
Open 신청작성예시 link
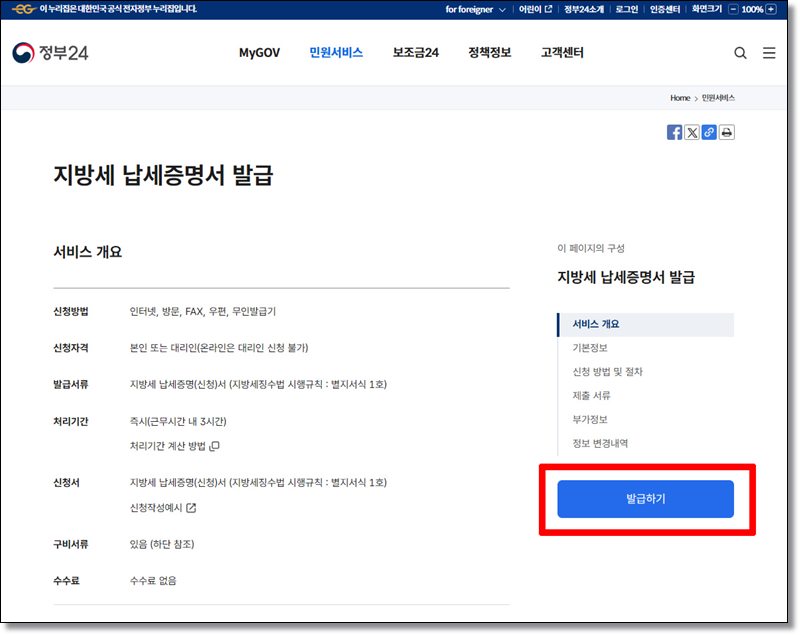(163, 507)
